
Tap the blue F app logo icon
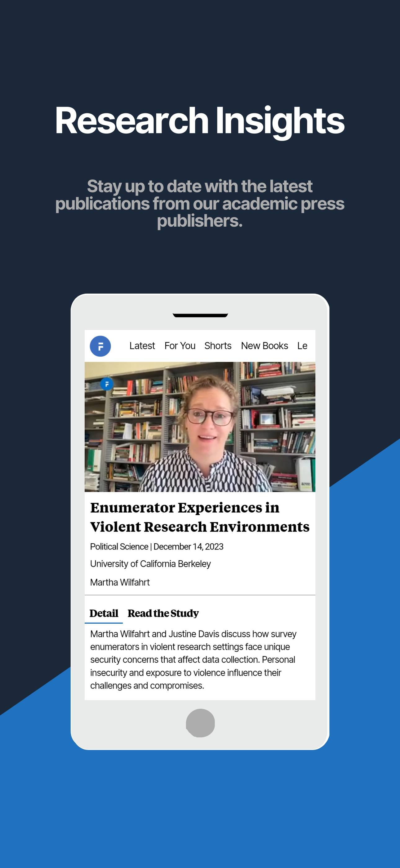pyautogui.click(x=100, y=346)
